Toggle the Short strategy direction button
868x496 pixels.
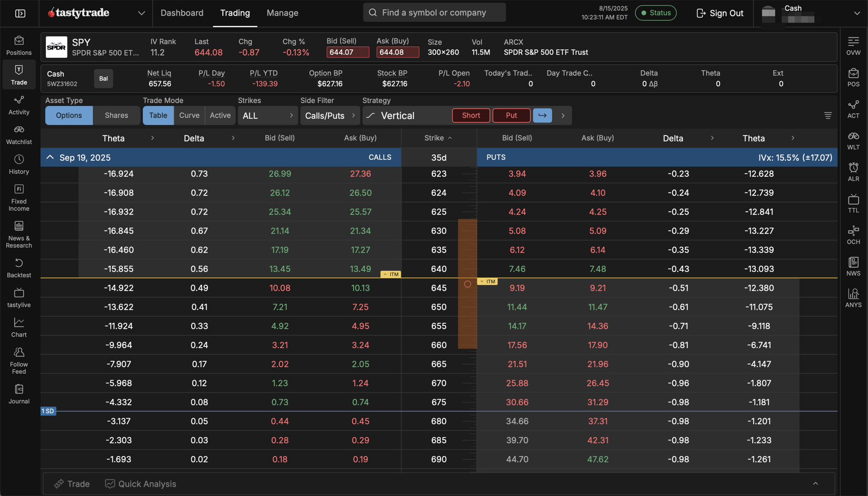tap(471, 116)
